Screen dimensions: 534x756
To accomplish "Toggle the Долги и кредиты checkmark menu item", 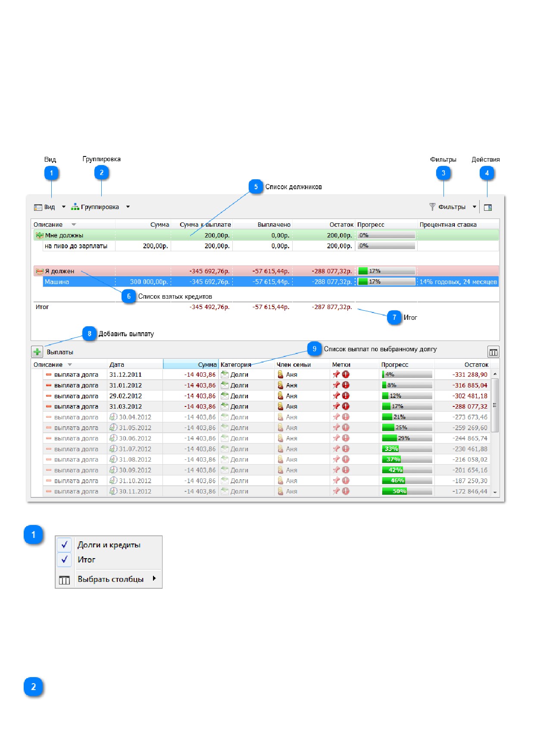I will coord(109,545).
